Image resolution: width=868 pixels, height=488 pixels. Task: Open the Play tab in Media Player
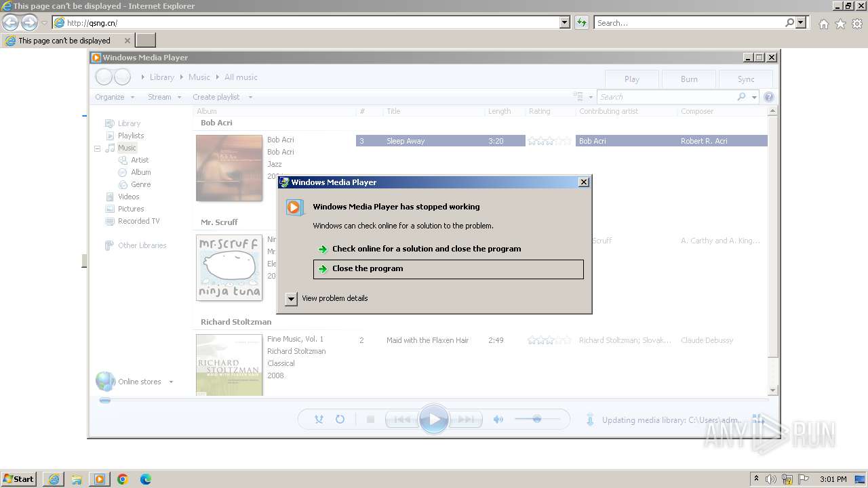pos(632,79)
